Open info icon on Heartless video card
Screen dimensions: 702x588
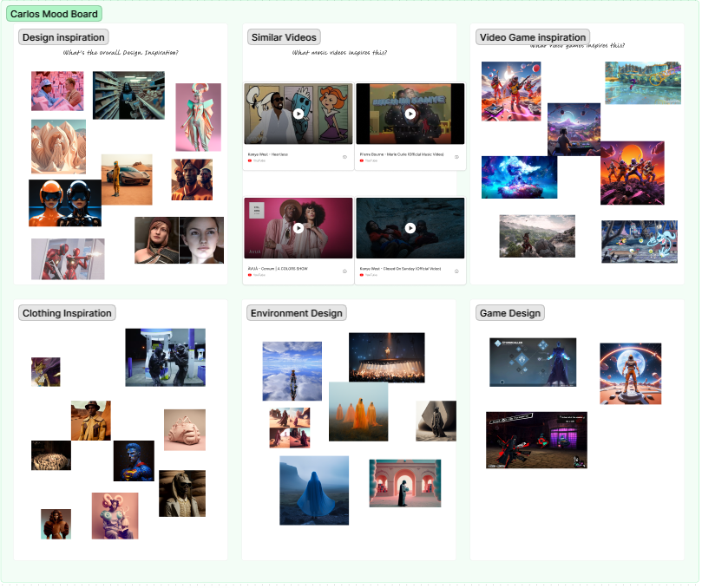[344, 157]
